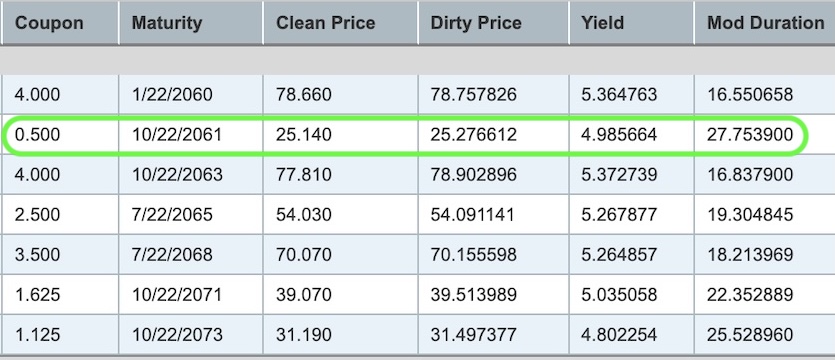Select the row with maturity 1/22/2060
This screenshot has width=835, height=360.
pyautogui.click(x=418, y=94)
